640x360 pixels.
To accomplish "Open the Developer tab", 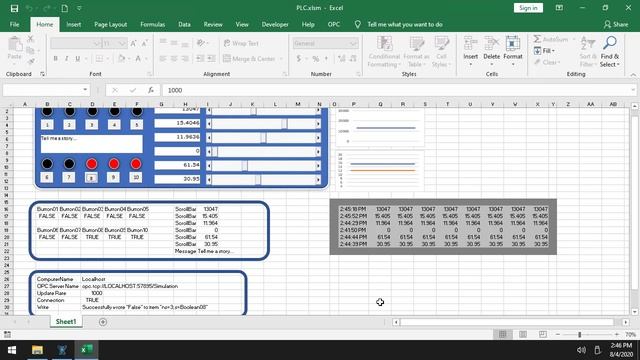I will [x=275, y=24].
